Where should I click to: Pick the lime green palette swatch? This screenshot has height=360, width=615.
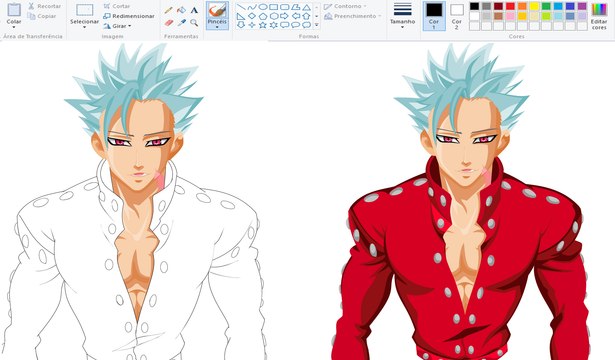546,16
